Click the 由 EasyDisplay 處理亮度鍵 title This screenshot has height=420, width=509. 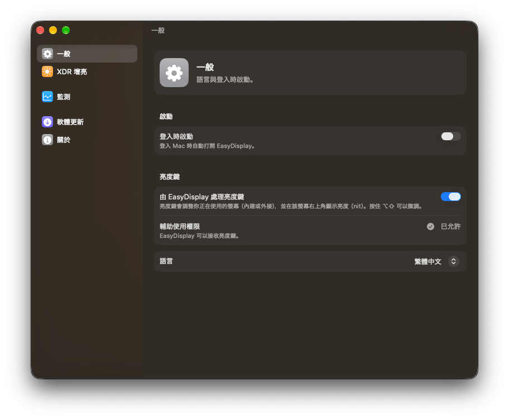(202, 197)
